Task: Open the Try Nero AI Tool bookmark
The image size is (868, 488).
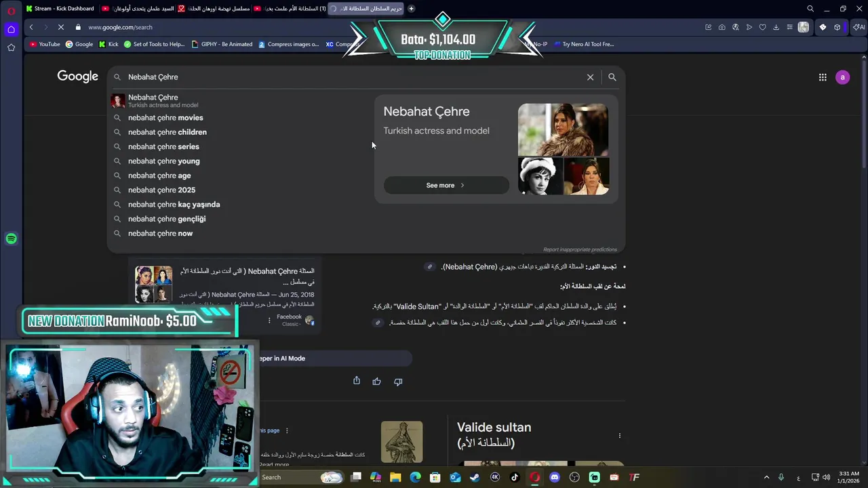Action: [x=583, y=44]
